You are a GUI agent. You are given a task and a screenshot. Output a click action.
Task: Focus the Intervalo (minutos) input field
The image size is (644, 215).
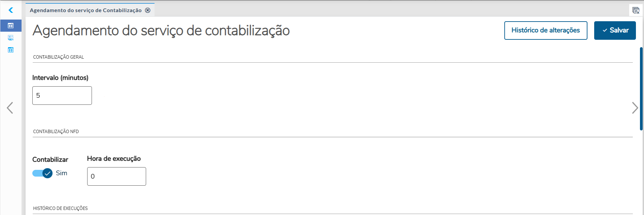pos(62,95)
